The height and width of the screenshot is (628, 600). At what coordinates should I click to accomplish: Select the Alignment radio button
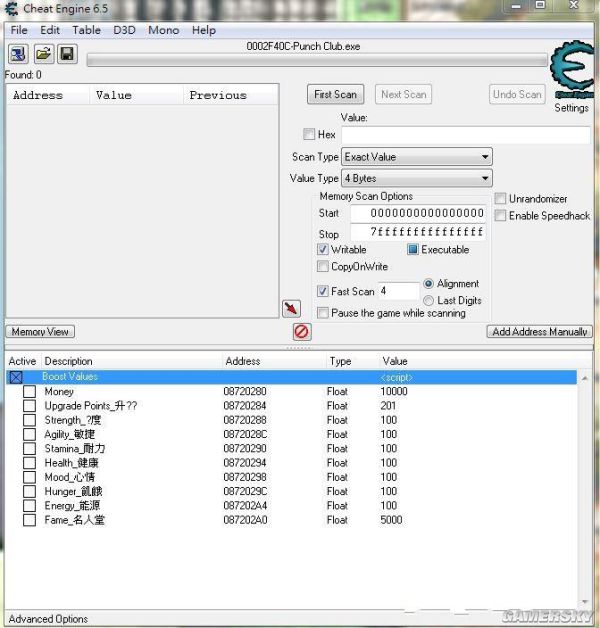(428, 284)
